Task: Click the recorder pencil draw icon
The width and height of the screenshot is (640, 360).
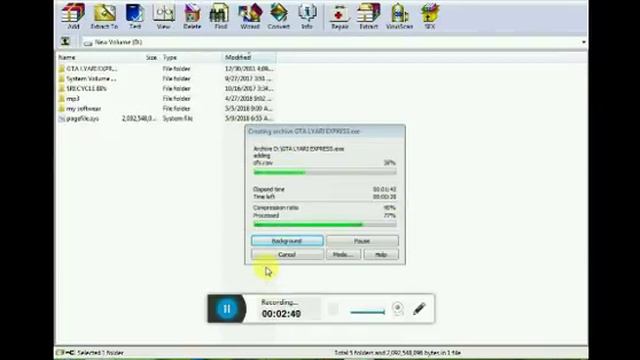Action: tap(419, 309)
